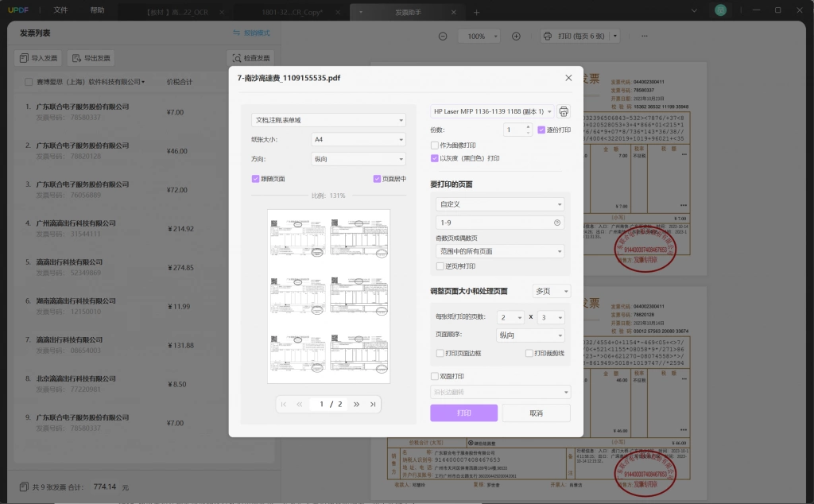This screenshot has height=504, width=814.
Task: Zoom in with the plus icon
Action: tap(516, 37)
